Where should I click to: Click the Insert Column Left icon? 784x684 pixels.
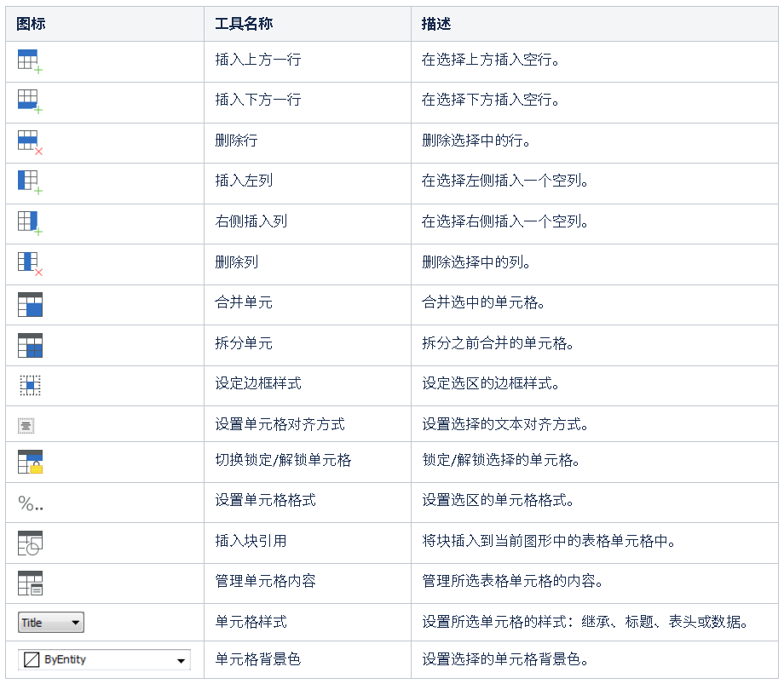click(x=30, y=182)
